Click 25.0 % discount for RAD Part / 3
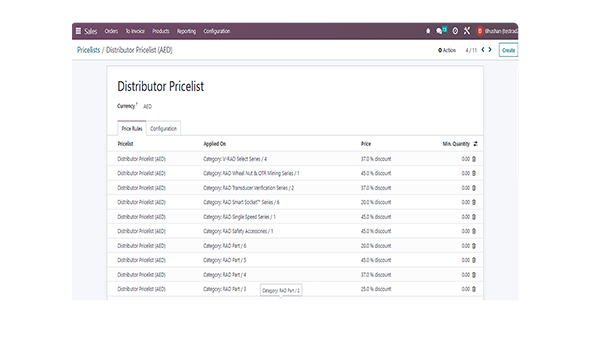 [x=376, y=289]
